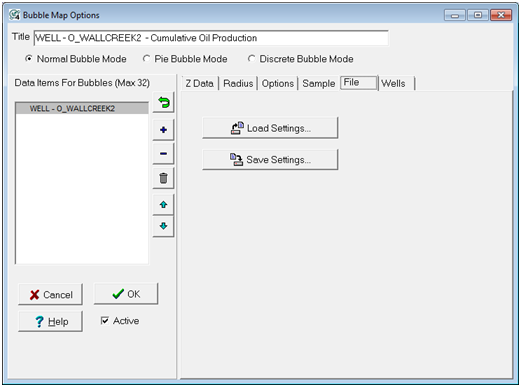
Task: Select Pie Bubble Mode radio button
Action: 146,59
